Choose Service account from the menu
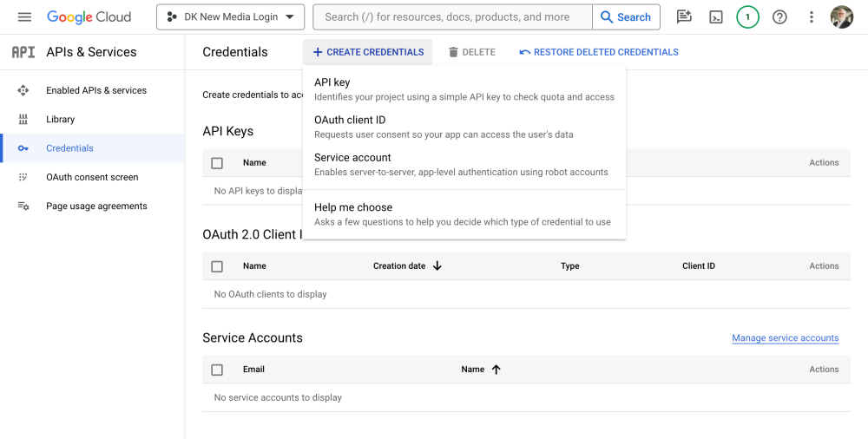This screenshot has height=439, width=868. (464, 165)
